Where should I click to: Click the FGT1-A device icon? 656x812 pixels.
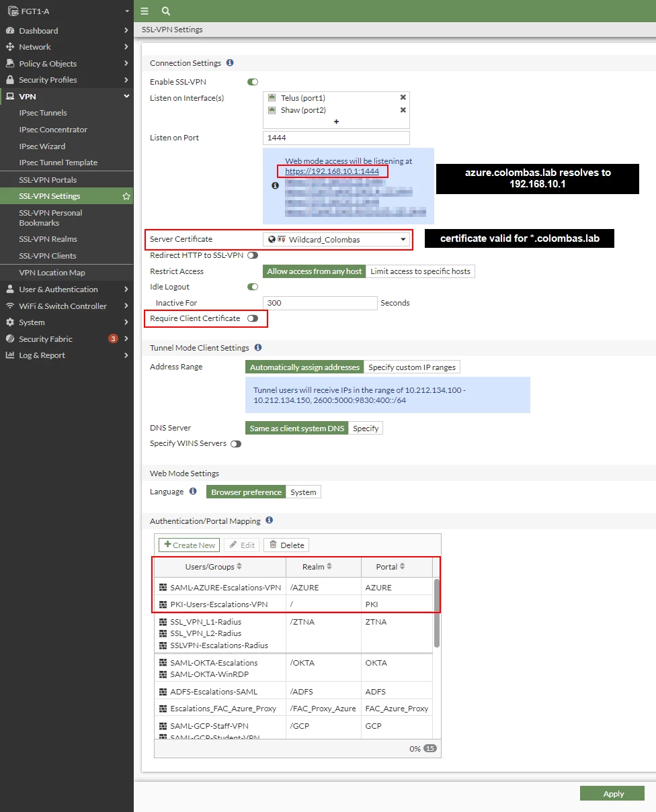(x=12, y=11)
